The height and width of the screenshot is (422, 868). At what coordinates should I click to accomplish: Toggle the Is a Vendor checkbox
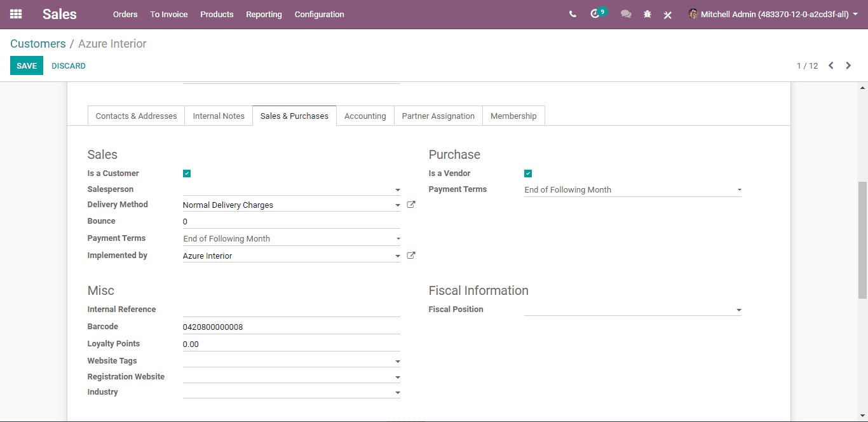[528, 174]
